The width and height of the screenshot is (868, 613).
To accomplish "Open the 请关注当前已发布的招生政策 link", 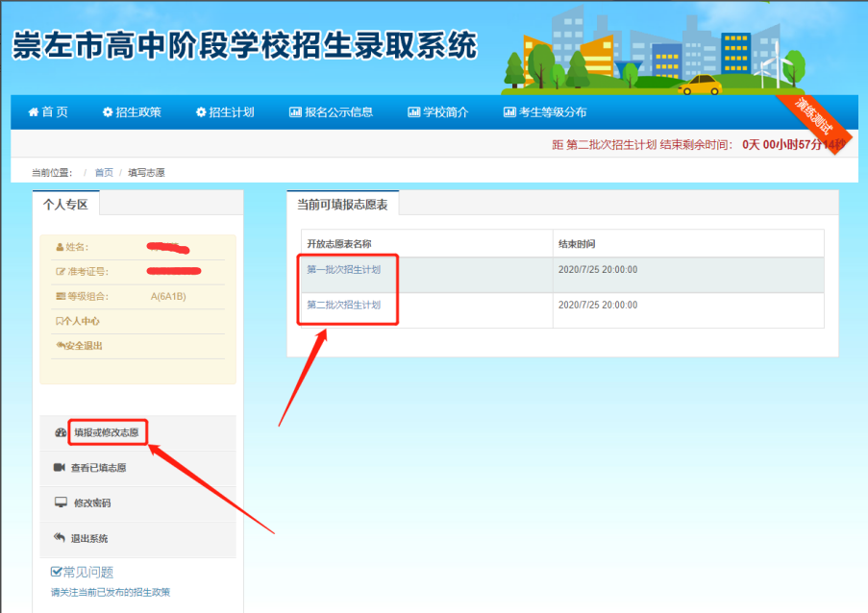I will click(x=111, y=593).
